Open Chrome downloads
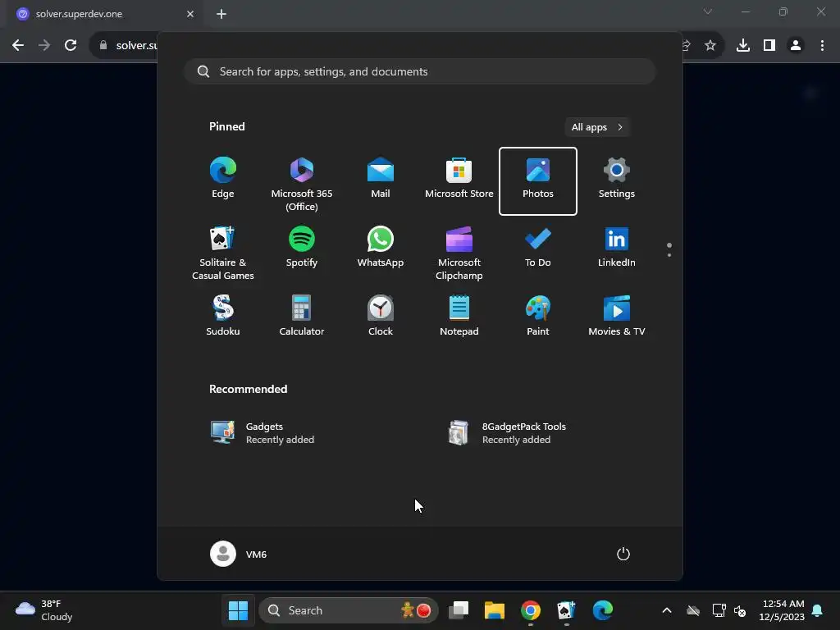 [x=743, y=46]
